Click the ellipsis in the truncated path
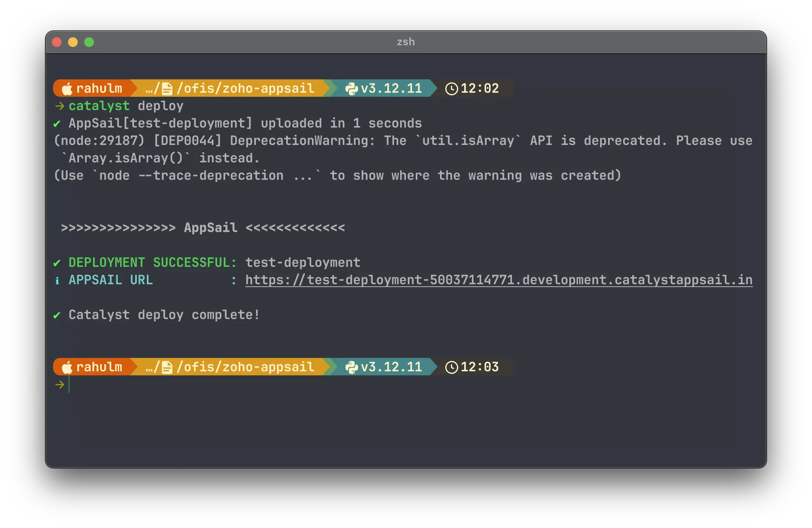 coord(149,88)
